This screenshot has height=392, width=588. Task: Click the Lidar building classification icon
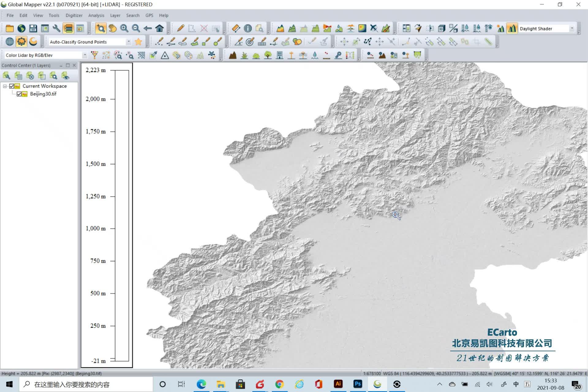[280, 55]
